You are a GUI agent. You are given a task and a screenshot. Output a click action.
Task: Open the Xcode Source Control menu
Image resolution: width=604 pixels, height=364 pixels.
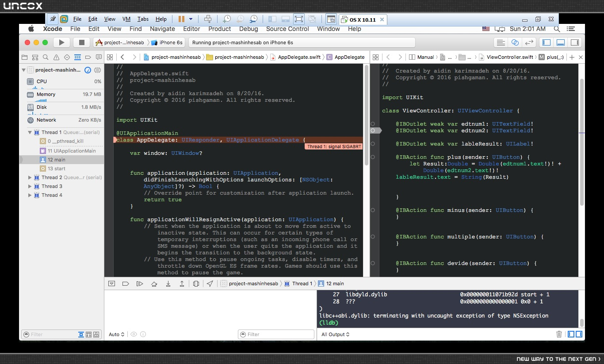[287, 29]
